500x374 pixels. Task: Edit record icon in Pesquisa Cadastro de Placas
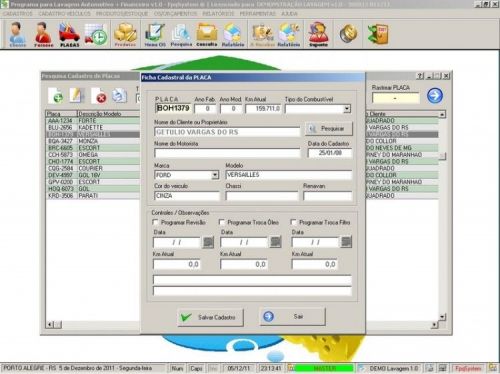point(76,95)
